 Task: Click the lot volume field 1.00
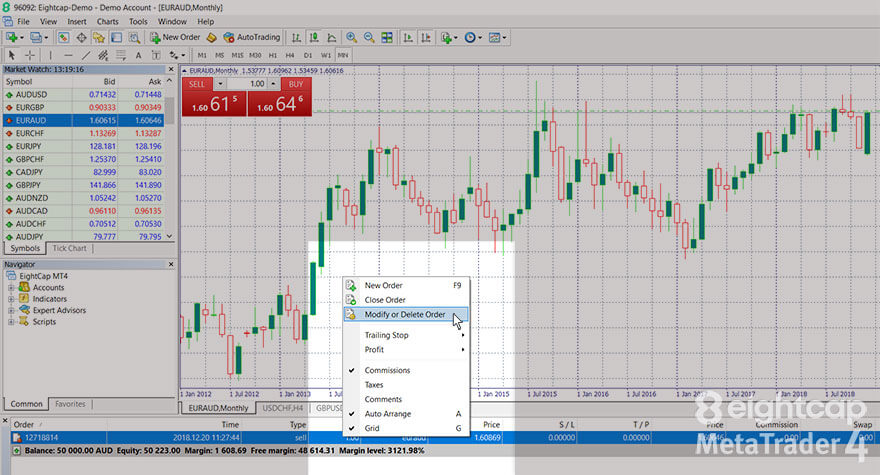248,84
